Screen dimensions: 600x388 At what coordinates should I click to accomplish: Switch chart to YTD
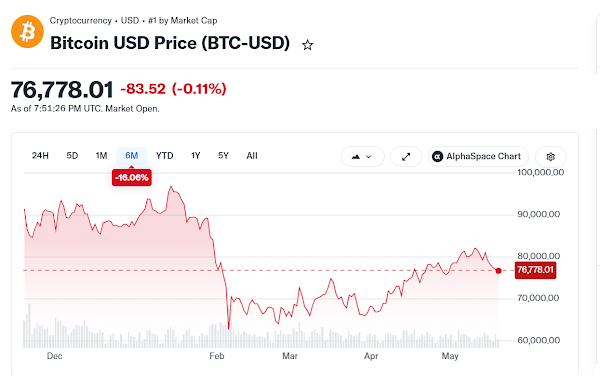[165, 156]
